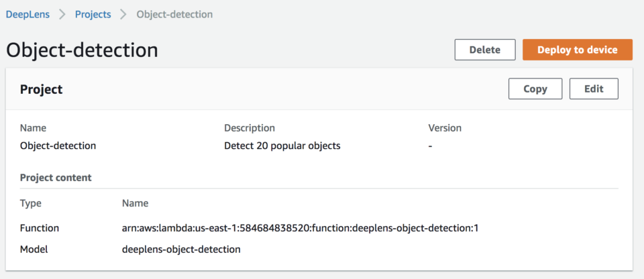The width and height of the screenshot is (644, 279).
Task: Go to the DeepLens breadcrumb link
Action: [x=28, y=14]
